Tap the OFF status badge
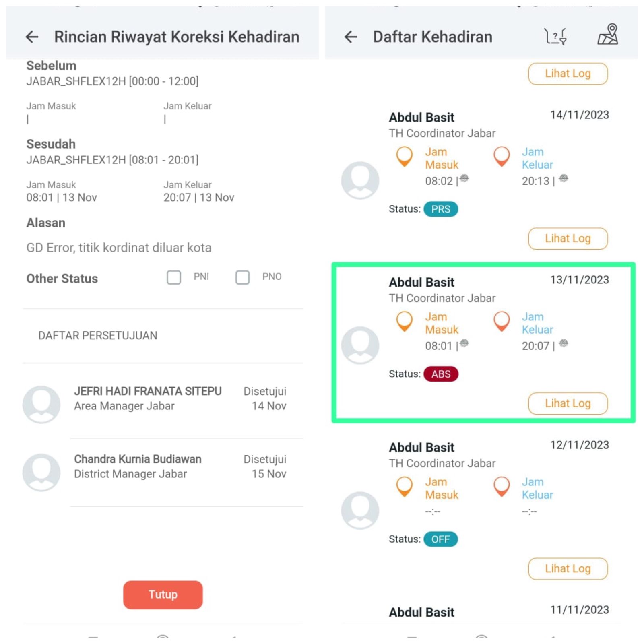Viewport: 644px width, 644px height. [440, 539]
